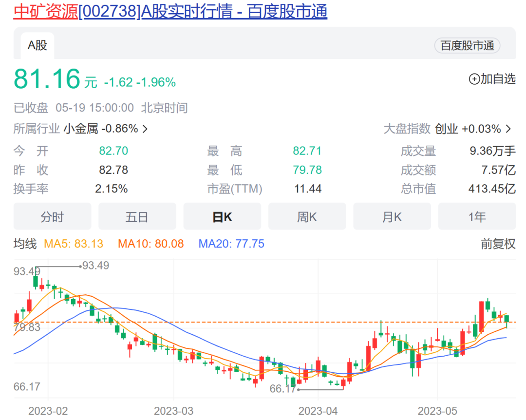Expand the 小金属 industry chevron
Viewport: 526px width, 420px height.
click(x=145, y=129)
